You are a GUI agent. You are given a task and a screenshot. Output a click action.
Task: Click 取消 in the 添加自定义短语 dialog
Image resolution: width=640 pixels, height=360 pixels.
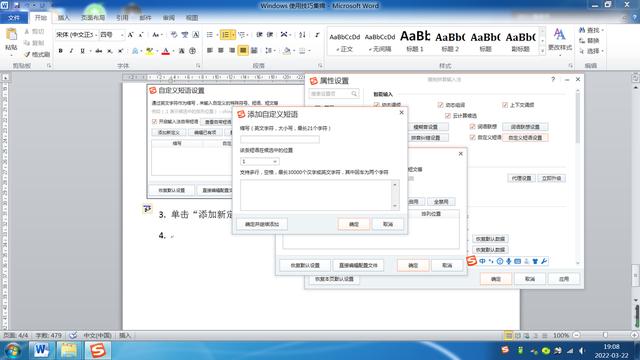pos(388,224)
